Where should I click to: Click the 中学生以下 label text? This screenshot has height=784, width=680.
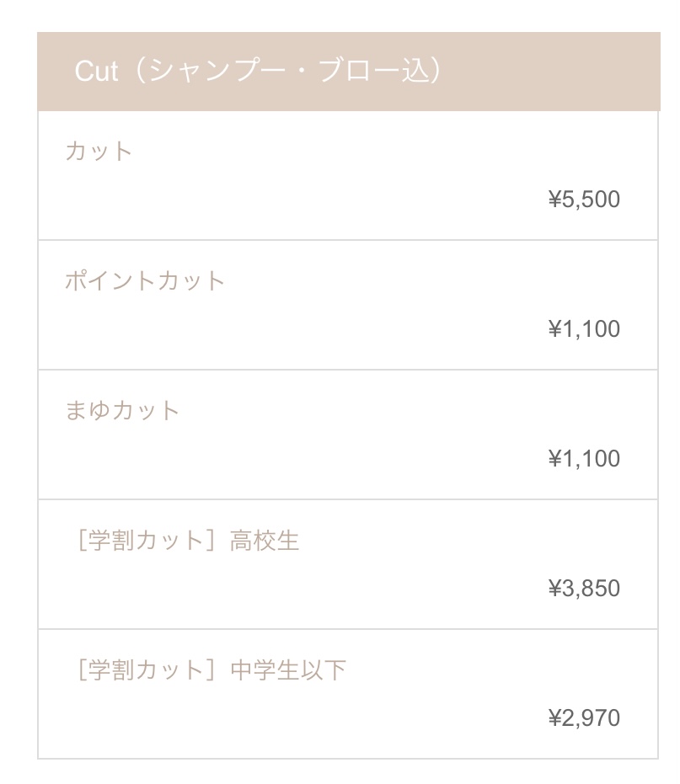tap(288, 670)
